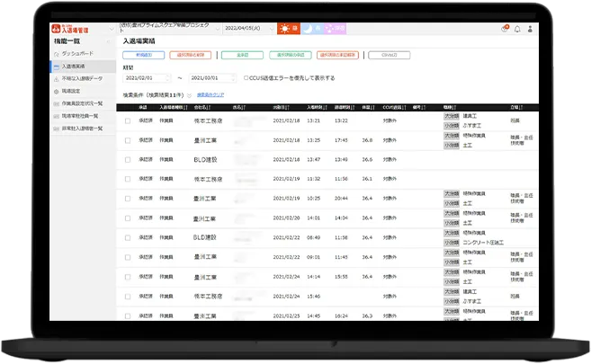
Task: Enable CCUS送信エラーを優先して表示する checkbox
Action: click(x=247, y=78)
